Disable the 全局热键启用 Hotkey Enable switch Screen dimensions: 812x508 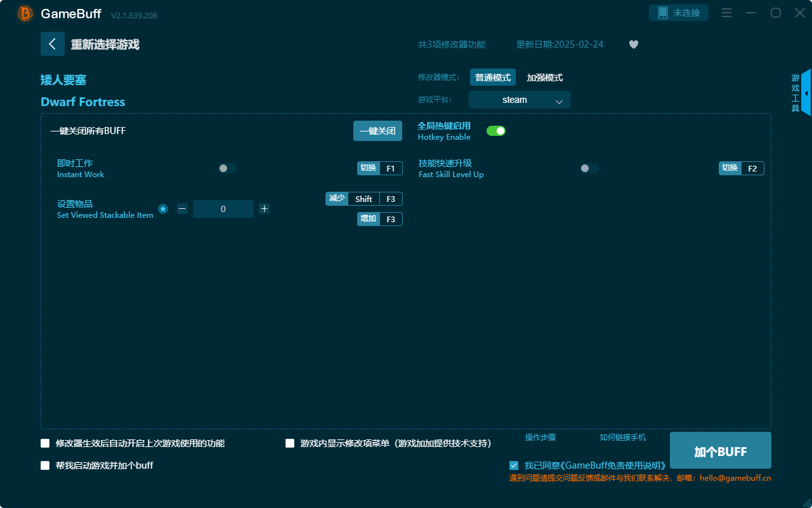[495, 130]
